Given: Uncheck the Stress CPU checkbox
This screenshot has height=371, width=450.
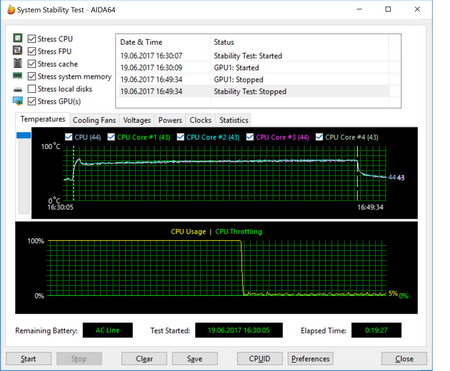Looking at the screenshot, I should (x=32, y=39).
